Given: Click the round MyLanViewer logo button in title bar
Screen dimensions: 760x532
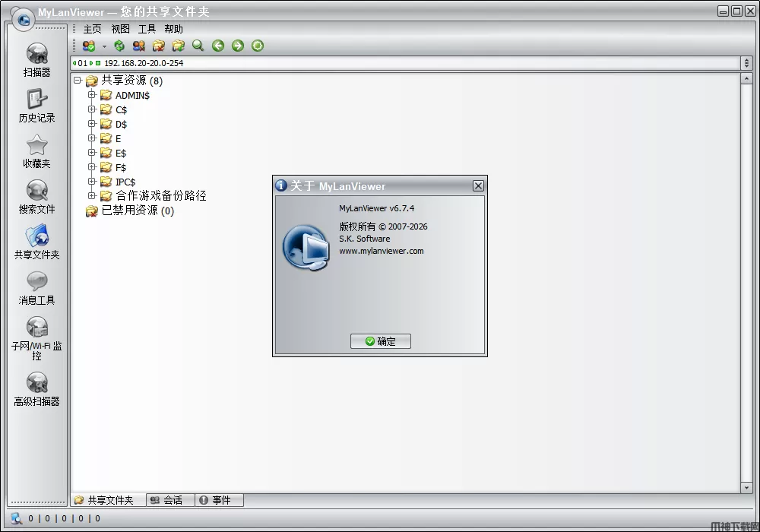Looking at the screenshot, I should (x=24, y=20).
